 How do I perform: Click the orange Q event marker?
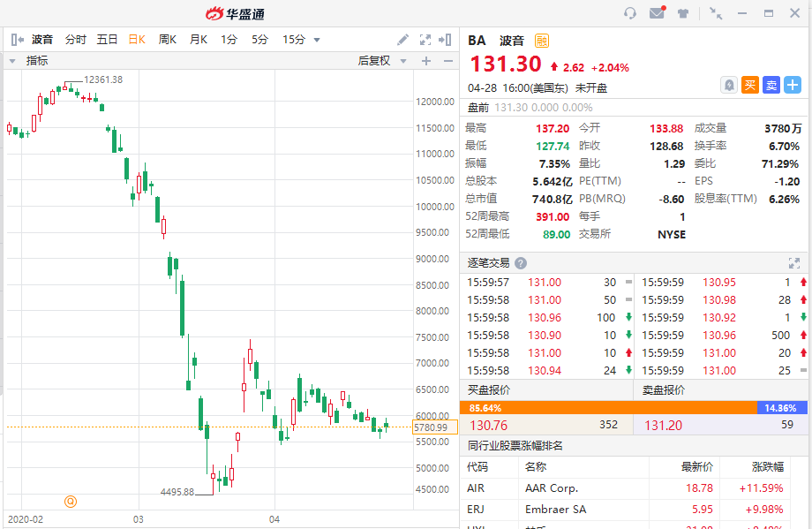(x=71, y=501)
